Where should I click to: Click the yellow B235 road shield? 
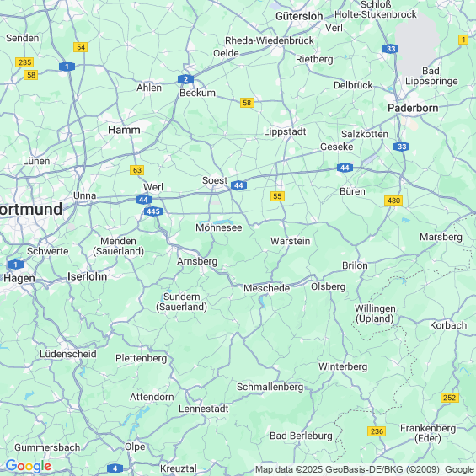click(24, 62)
